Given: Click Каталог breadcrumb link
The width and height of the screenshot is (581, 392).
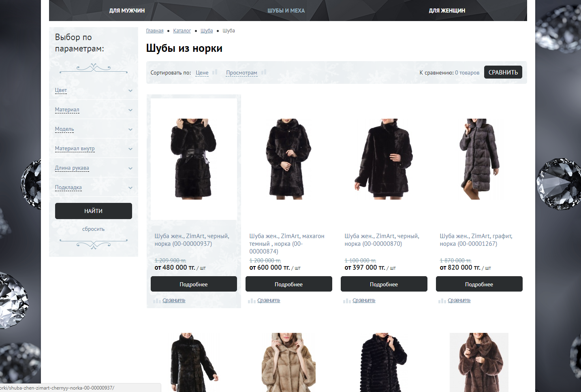Looking at the screenshot, I should pos(182,31).
